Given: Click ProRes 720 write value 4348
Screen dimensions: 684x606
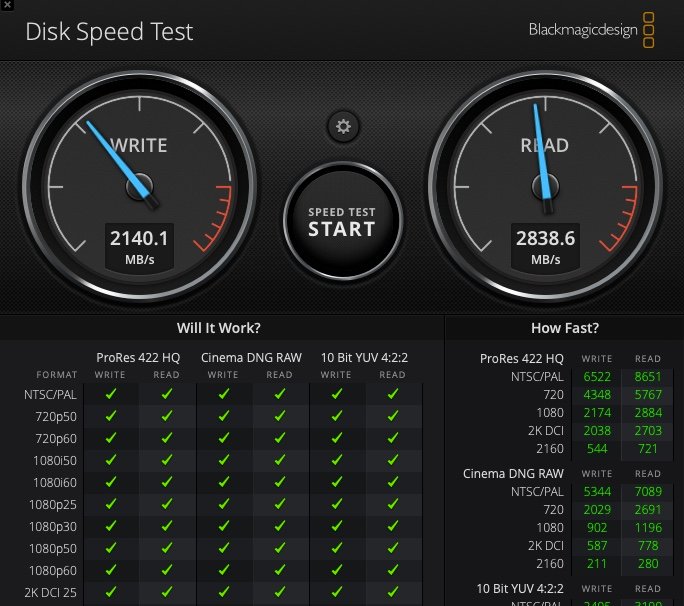Looking at the screenshot, I should pyautogui.click(x=597, y=395).
